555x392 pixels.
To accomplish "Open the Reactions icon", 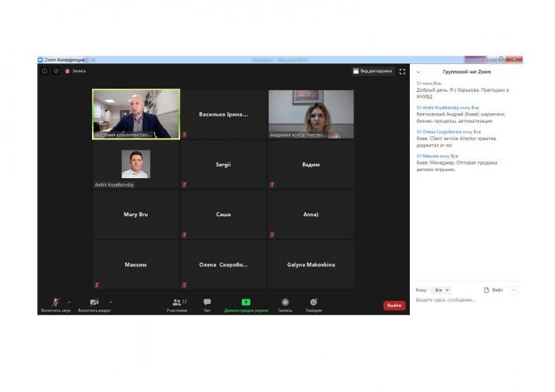I will (x=313, y=303).
